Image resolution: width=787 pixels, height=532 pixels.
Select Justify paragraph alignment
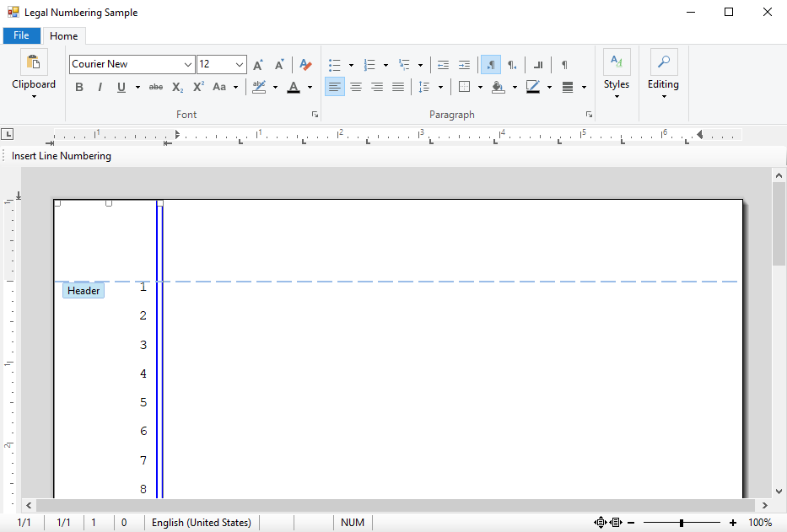pyautogui.click(x=398, y=87)
